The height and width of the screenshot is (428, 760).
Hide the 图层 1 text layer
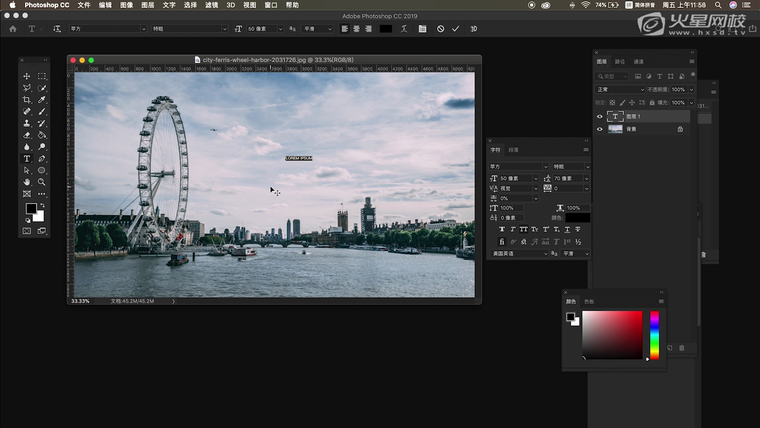(600, 116)
